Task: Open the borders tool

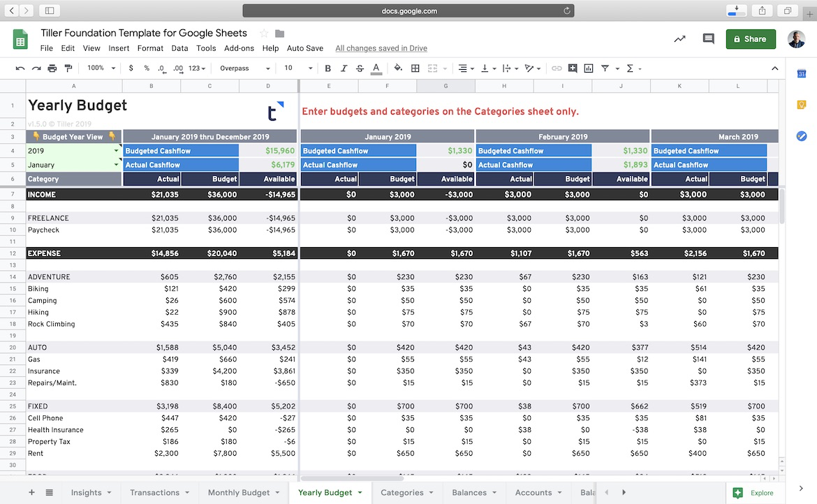Action: click(415, 68)
